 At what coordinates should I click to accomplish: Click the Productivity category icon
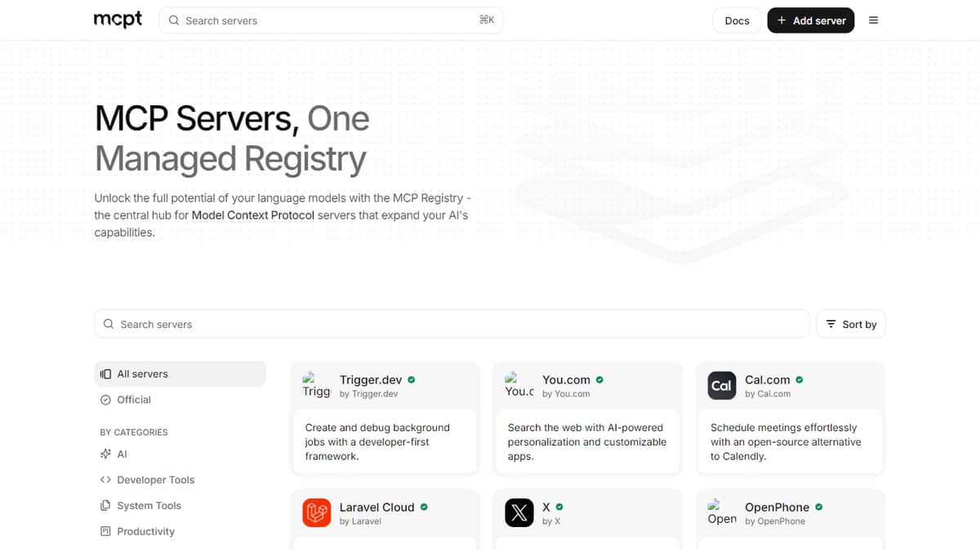point(105,531)
